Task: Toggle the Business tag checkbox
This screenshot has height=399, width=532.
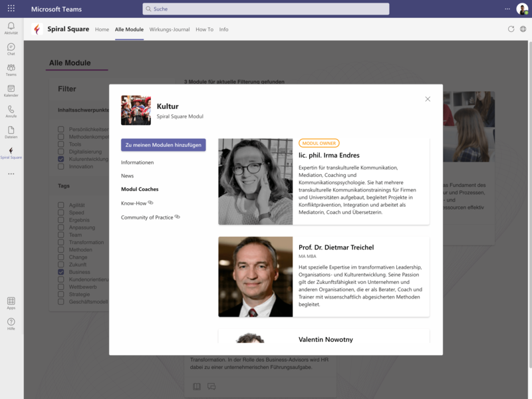Action: coord(61,272)
